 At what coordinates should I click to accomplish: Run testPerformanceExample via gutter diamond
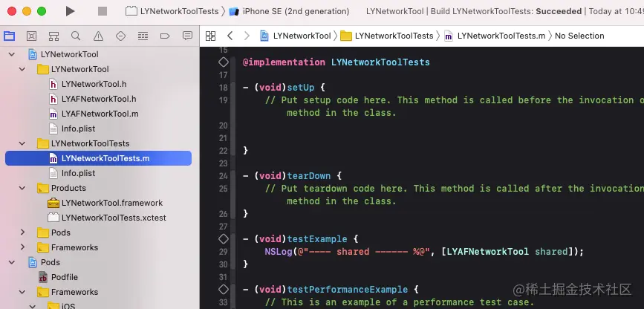223,289
